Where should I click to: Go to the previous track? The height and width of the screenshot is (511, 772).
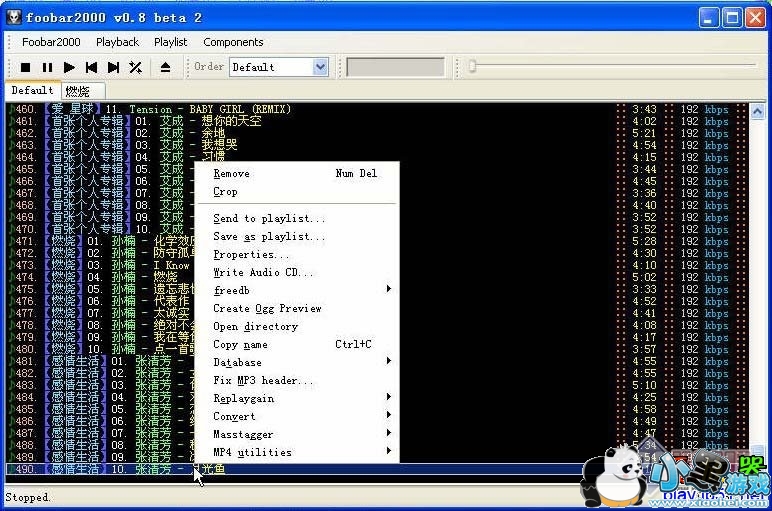(91, 67)
